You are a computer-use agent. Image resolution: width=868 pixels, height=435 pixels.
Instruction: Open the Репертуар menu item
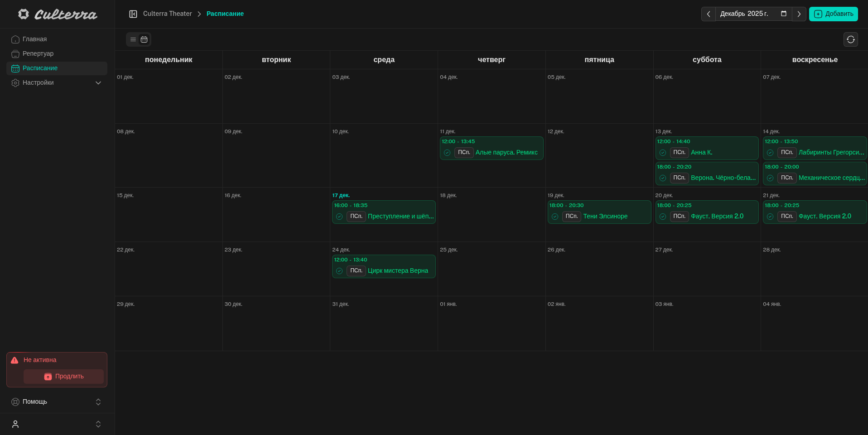(x=38, y=54)
